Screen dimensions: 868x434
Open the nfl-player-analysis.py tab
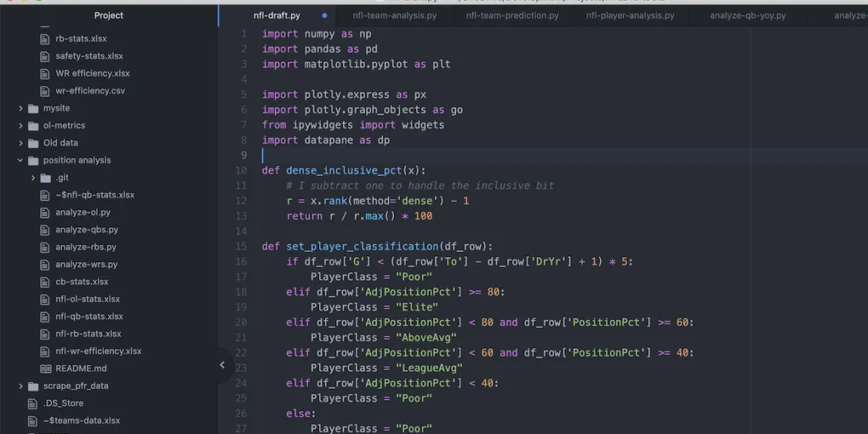coord(630,15)
